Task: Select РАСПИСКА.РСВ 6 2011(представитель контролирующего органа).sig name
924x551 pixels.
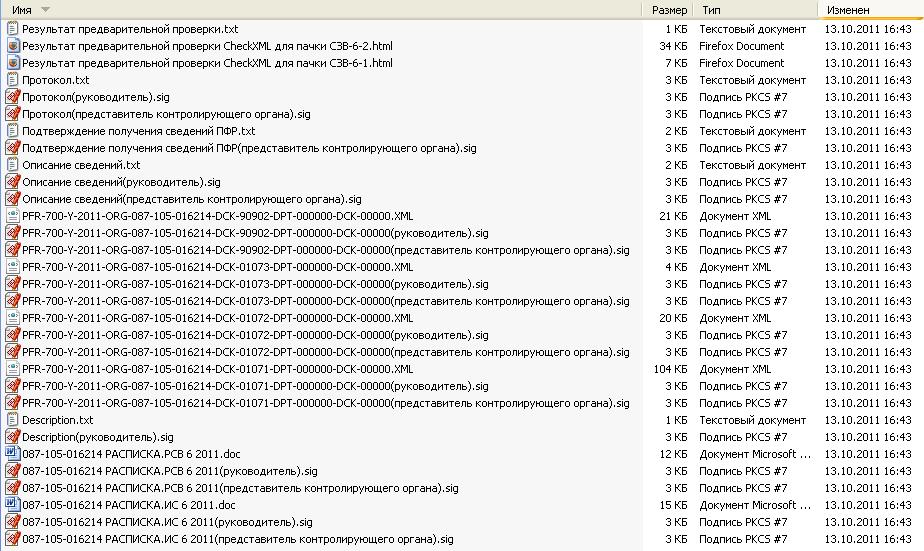Action: pos(240,489)
